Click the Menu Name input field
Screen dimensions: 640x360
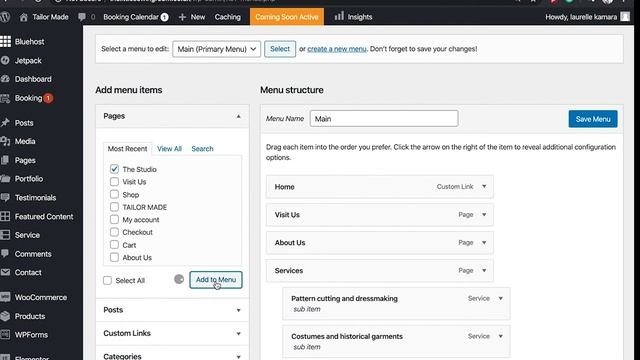[384, 119]
